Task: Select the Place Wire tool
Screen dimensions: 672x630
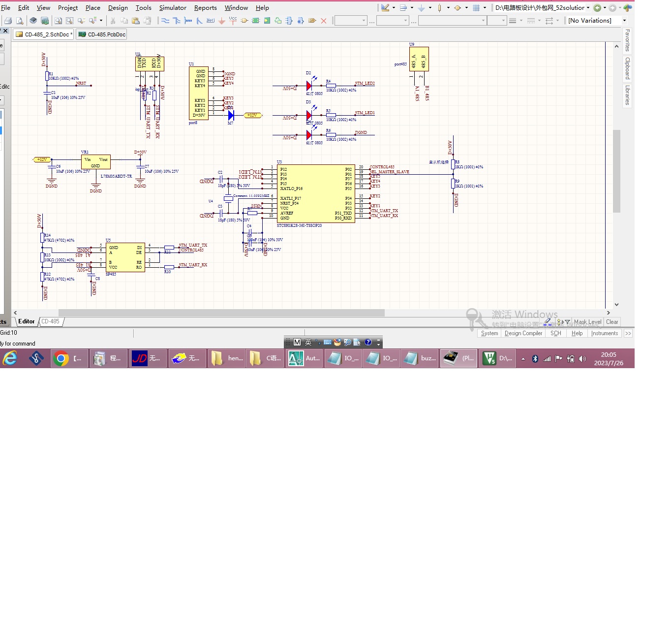Action: point(165,21)
